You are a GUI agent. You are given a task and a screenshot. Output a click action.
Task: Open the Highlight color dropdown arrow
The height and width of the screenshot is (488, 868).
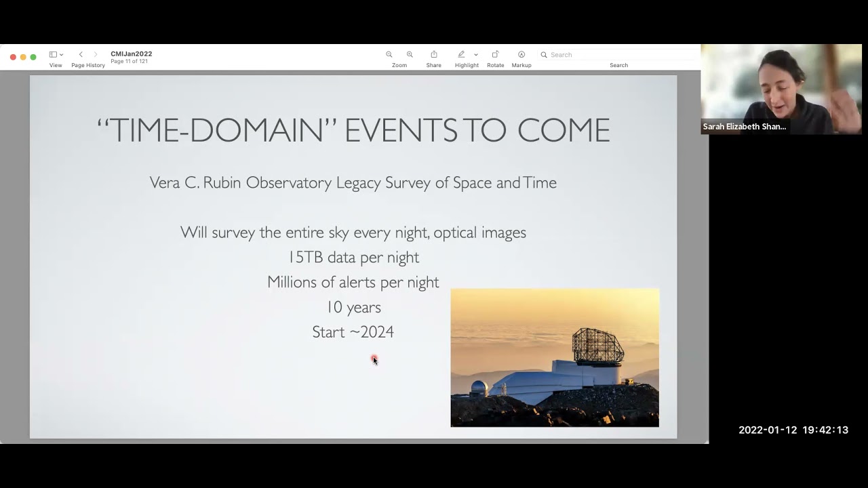tap(476, 55)
